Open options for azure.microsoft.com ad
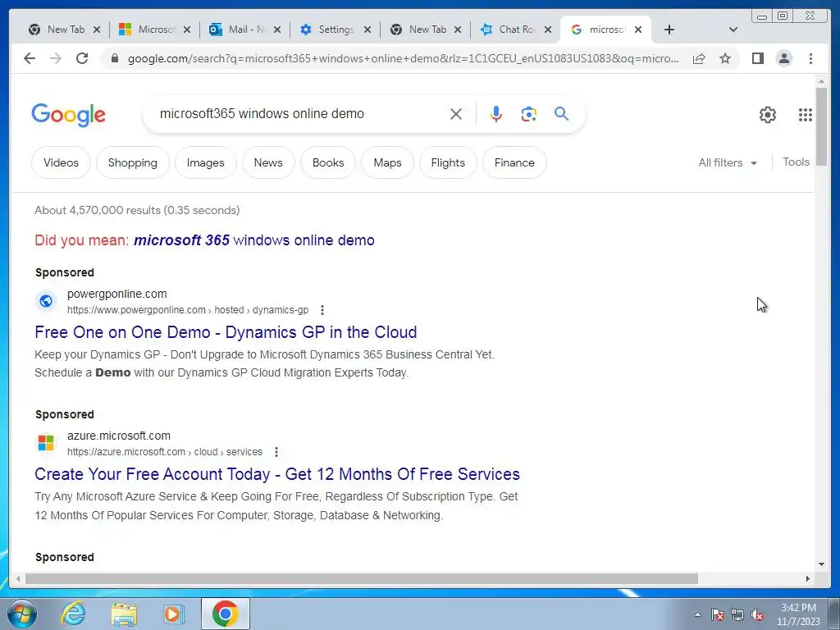The width and height of the screenshot is (840, 630). tap(276, 452)
